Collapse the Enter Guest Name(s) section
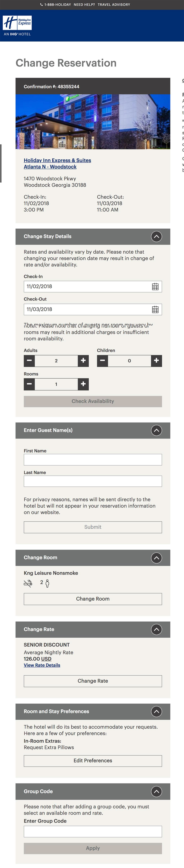The width and height of the screenshot is (184, 868). click(x=156, y=430)
